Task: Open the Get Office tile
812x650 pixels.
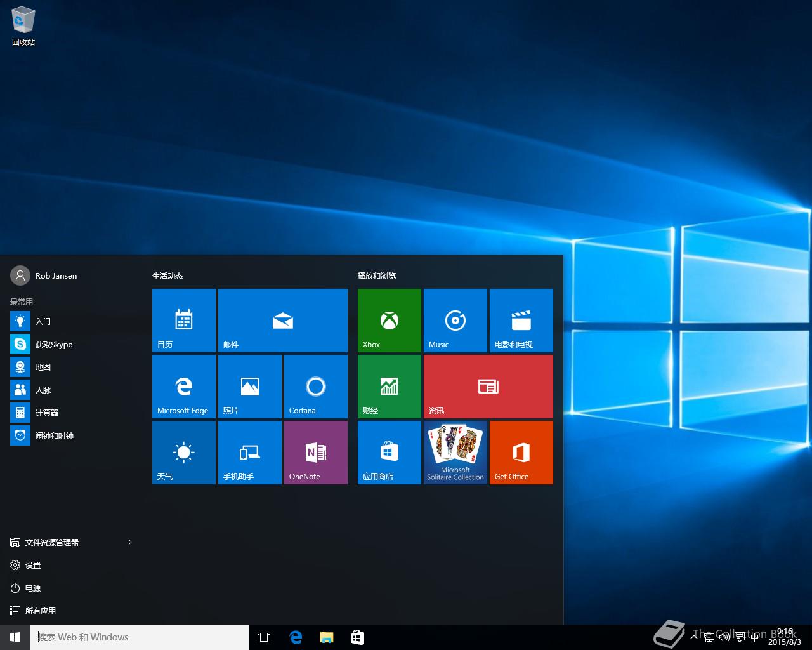Action: (x=521, y=453)
